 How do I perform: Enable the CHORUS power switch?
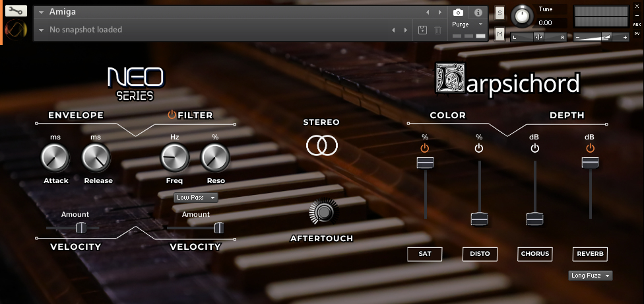pos(534,148)
